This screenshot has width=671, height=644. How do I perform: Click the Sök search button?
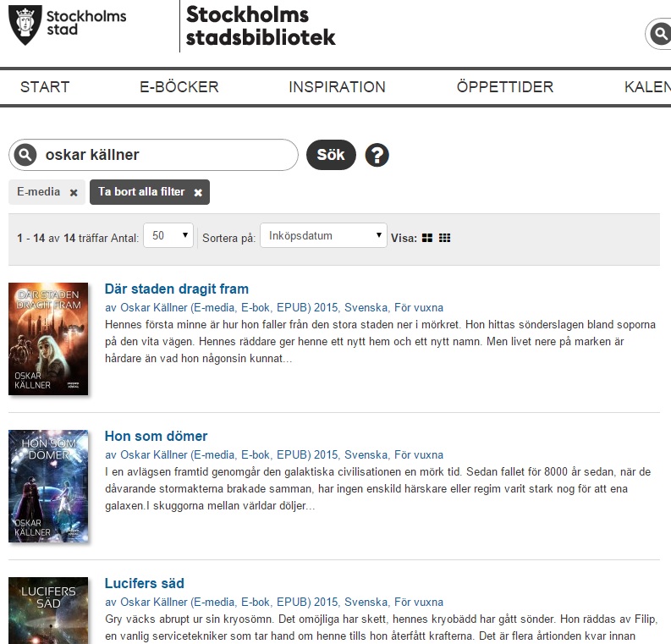[x=331, y=155]
